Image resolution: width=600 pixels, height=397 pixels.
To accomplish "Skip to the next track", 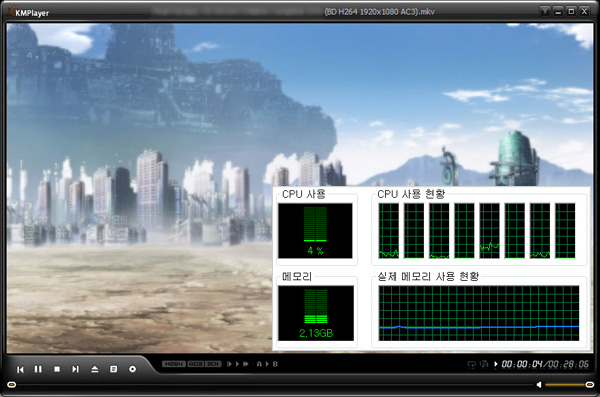I will 75,369.
